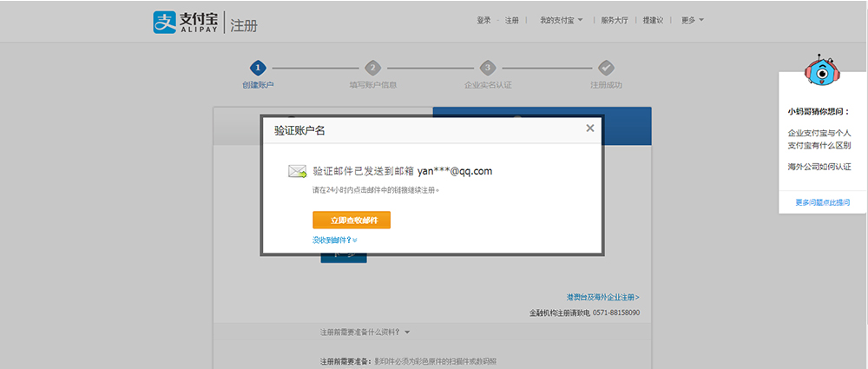Click the Alipay logo in header

187,23
